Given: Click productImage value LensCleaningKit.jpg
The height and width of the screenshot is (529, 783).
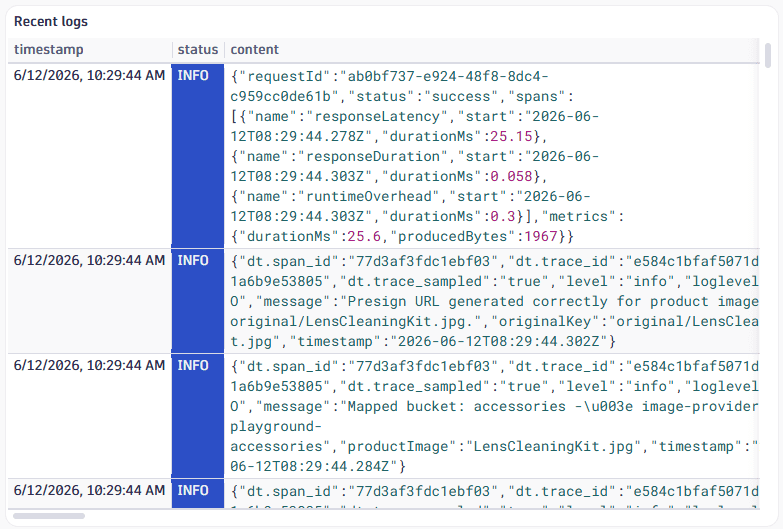Looking at the screenshot, I should click(553, 446).
